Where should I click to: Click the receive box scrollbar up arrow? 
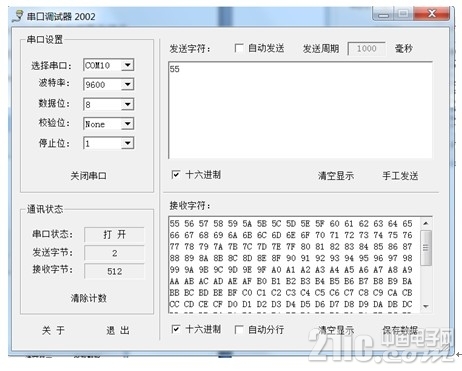426,223
